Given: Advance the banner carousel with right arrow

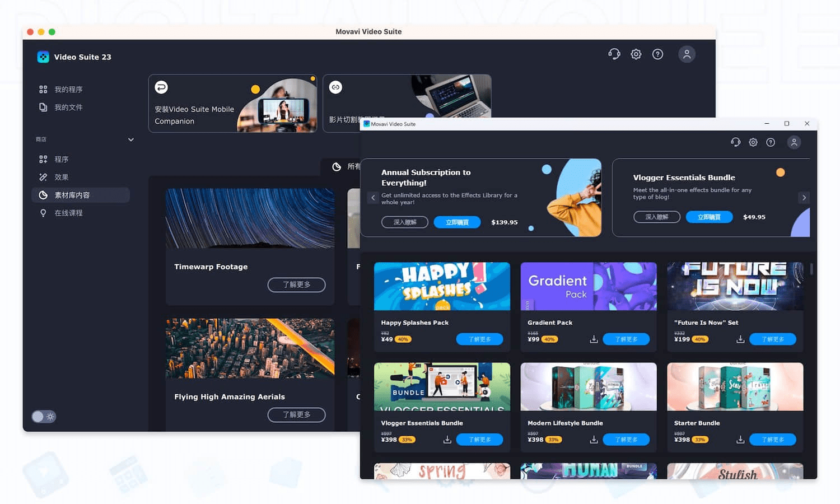Looking at the screenshot, I should pyautogui.click(x=804, y=198).
